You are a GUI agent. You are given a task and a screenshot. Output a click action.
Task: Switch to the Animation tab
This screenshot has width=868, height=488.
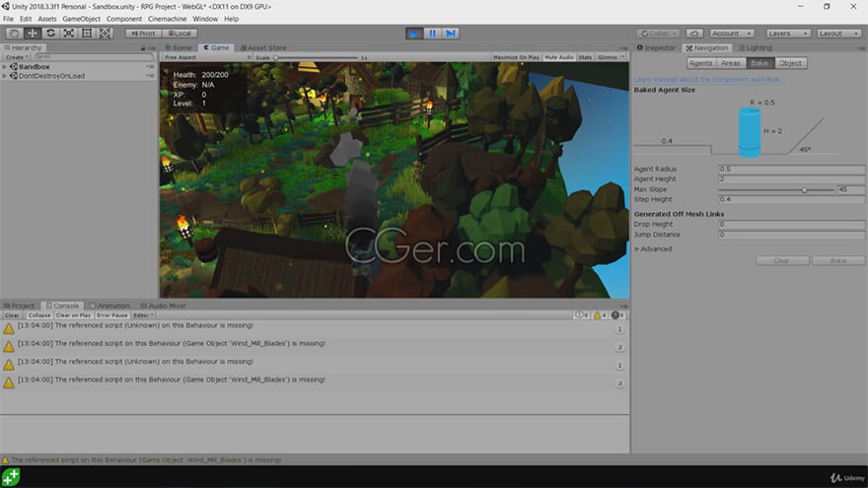coord(109,306)
